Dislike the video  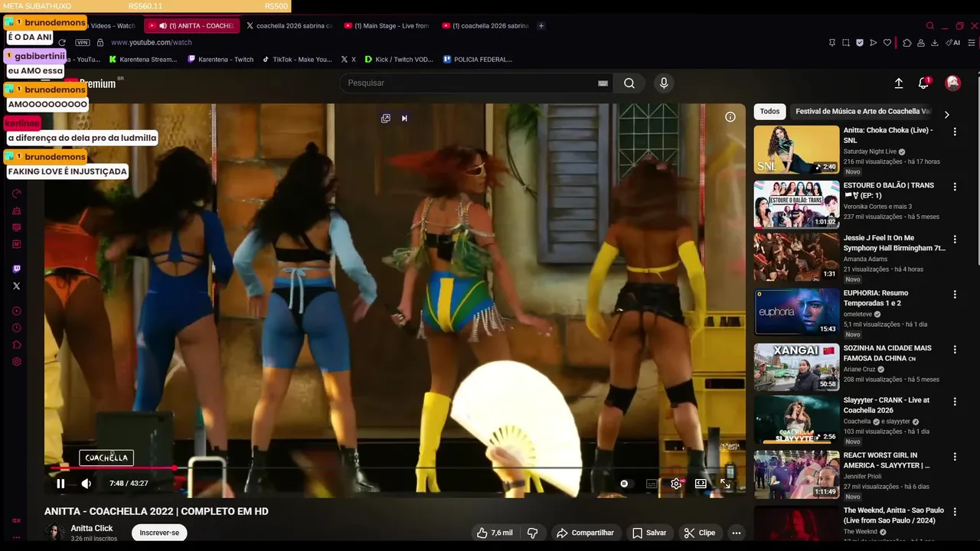coord(533,533)
